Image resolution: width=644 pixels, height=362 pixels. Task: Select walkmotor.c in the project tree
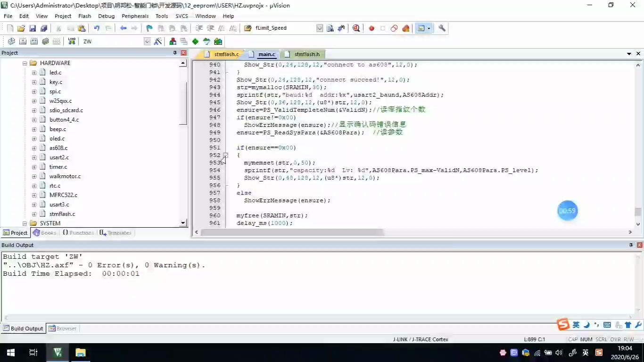(65, 176)
